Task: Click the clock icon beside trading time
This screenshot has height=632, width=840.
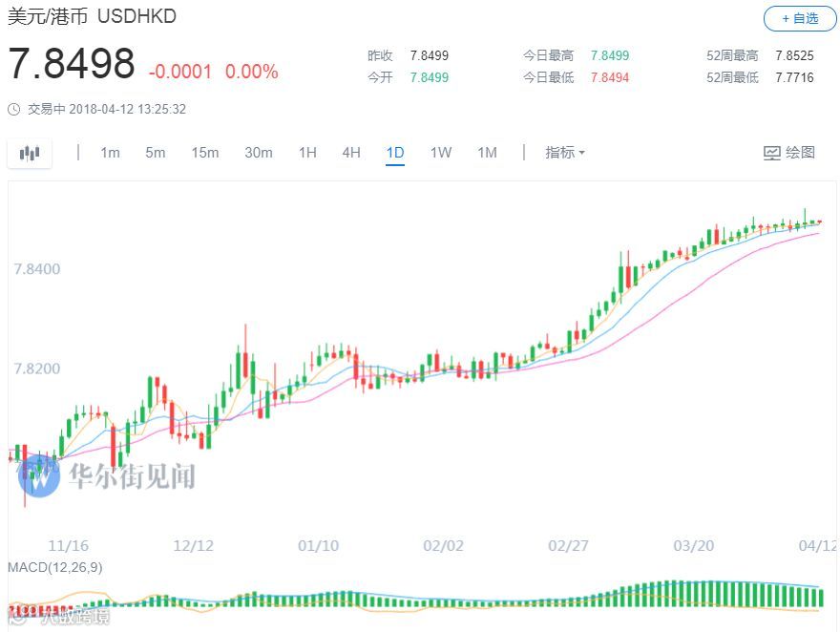Action: pos(14,110)
